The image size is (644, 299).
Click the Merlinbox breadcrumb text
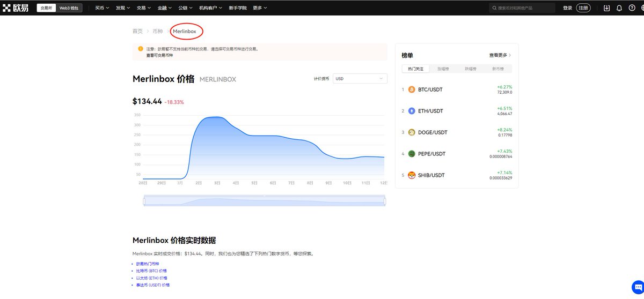click(x=185, y=31)
